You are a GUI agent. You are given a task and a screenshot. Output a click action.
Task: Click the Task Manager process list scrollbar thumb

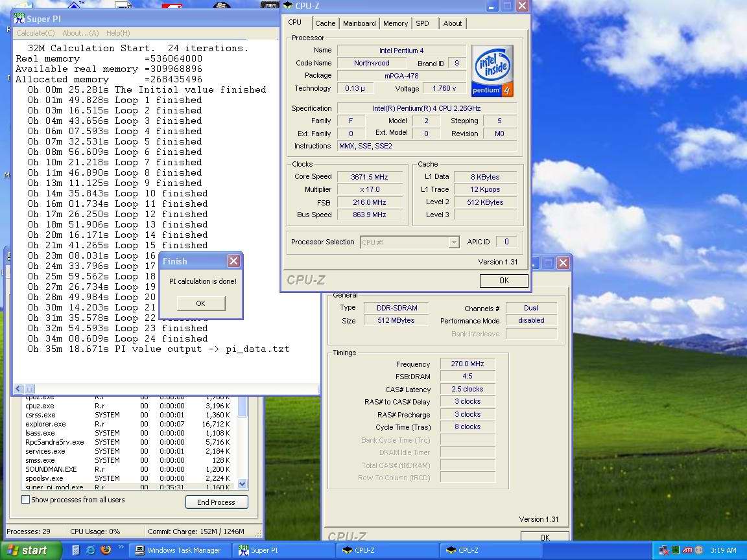click(242, 406)
